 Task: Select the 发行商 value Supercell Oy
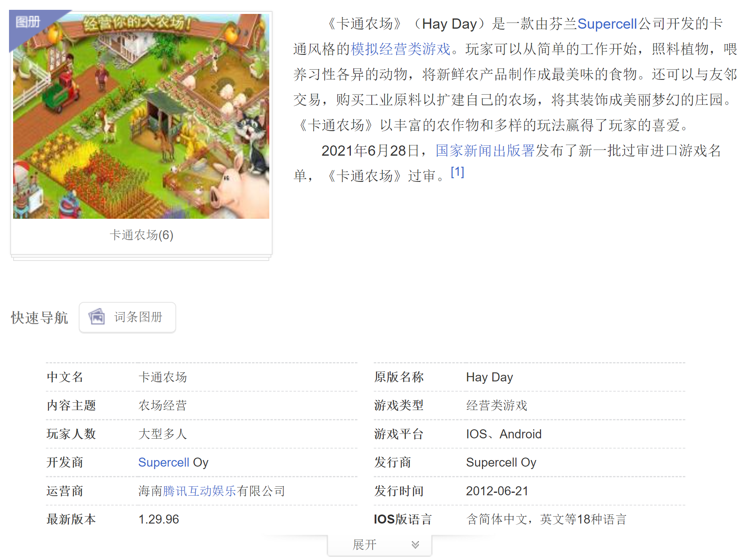tap(501, 463)
